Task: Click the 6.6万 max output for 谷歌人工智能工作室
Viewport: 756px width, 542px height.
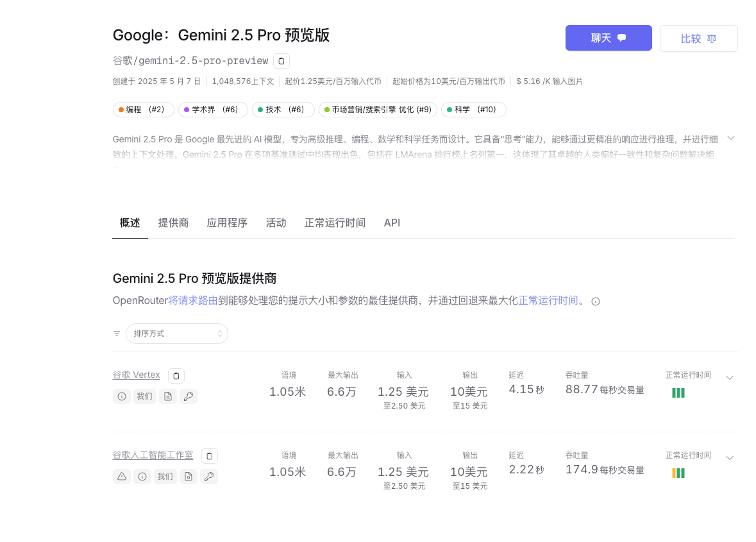Action: point(342,471)
